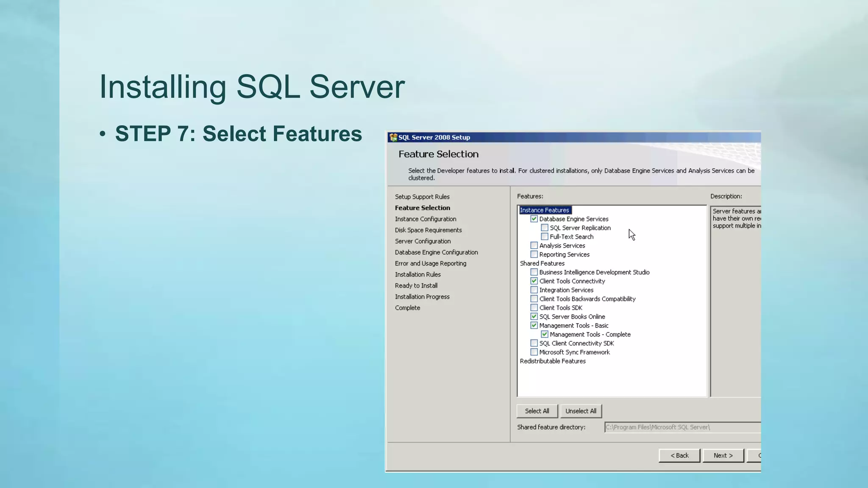The height and width of the screenshot is (488, 868).
Task: Uncheck the Client Tools Connectivity checkbox
Action: click(534, 281)
